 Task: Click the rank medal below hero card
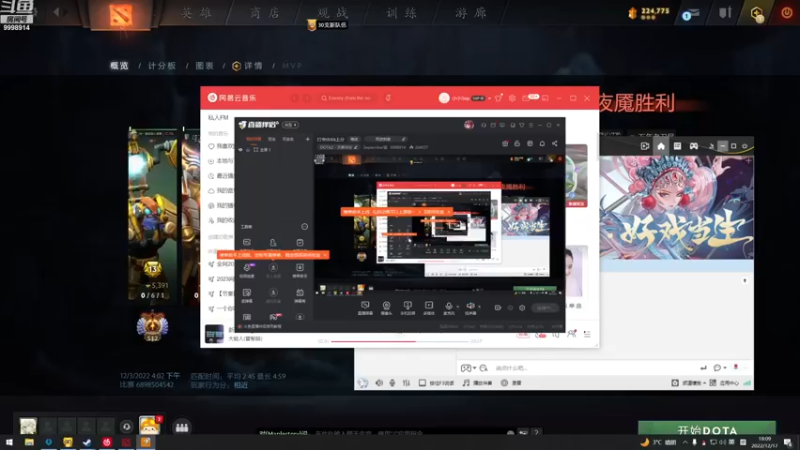(152, 326)
